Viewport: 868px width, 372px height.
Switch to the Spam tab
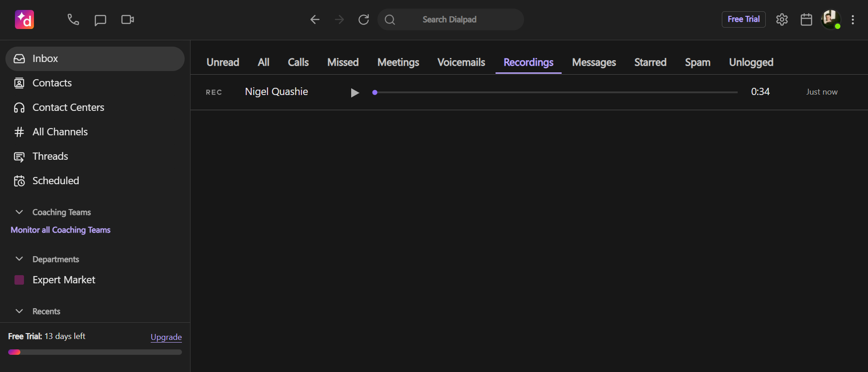[697, 62]
